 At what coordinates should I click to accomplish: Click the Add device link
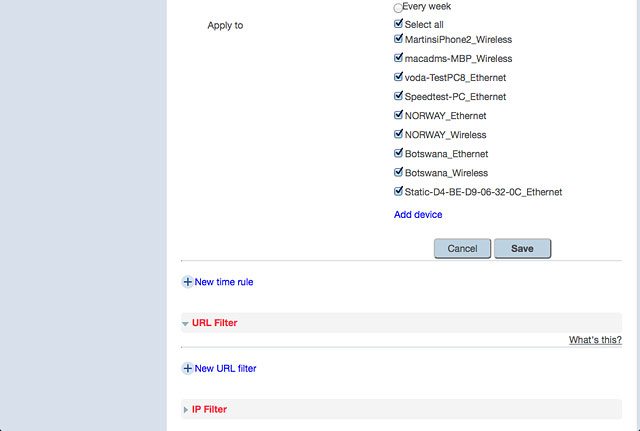pyautogui.click(x=418, y=215)
